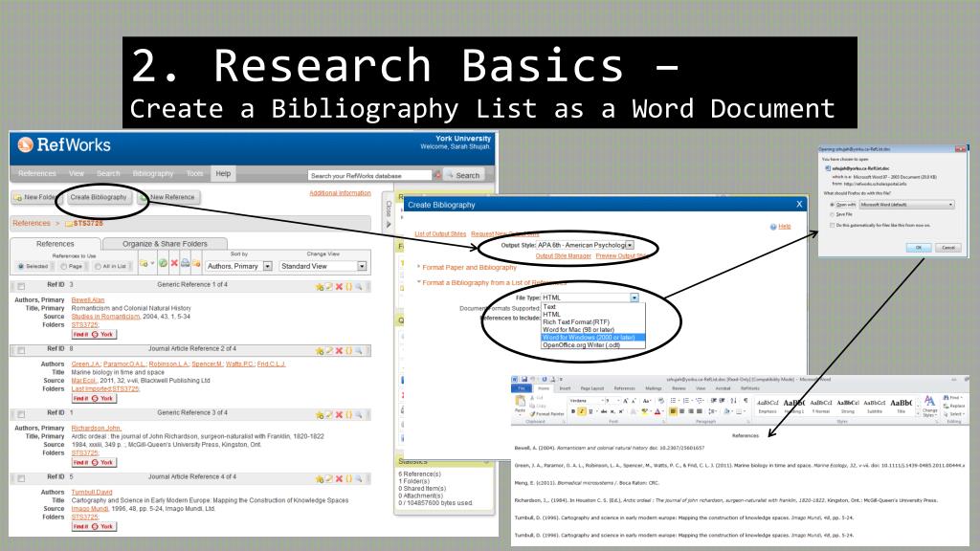Click the green global edit icon

tap(163, 264)
